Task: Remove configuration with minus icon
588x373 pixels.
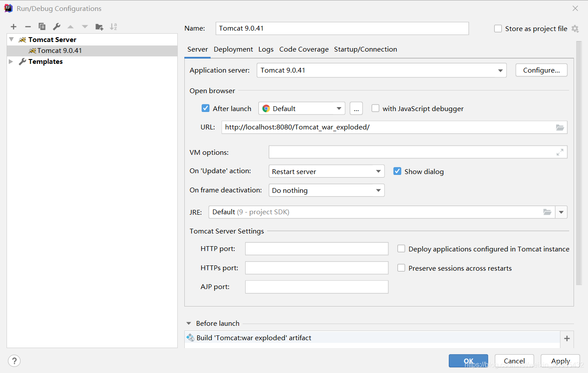Action: pos(28,27)
